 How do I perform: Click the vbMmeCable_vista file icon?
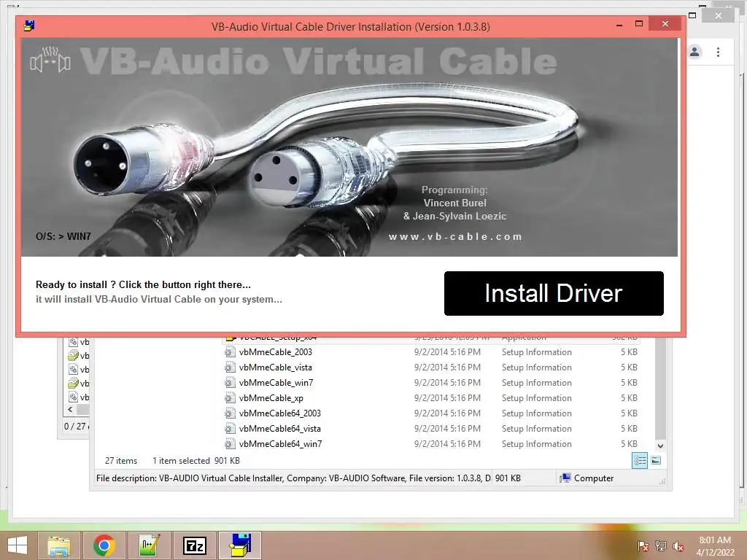[230, 367]
